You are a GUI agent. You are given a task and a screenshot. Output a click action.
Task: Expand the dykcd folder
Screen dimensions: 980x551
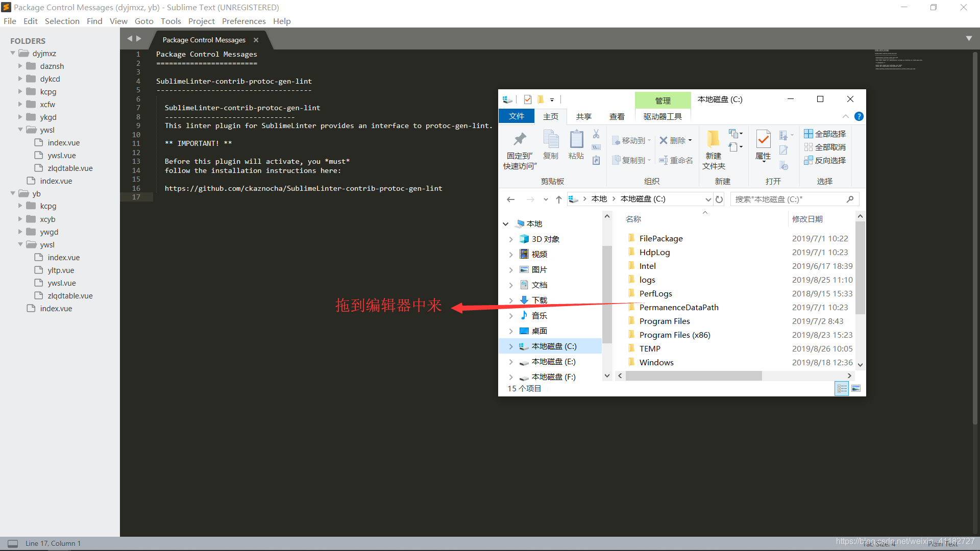(x=20, y=79)
